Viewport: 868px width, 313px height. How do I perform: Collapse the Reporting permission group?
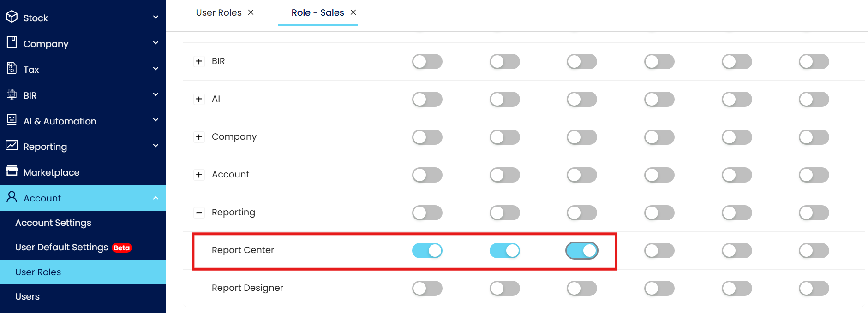pos(199,213)
